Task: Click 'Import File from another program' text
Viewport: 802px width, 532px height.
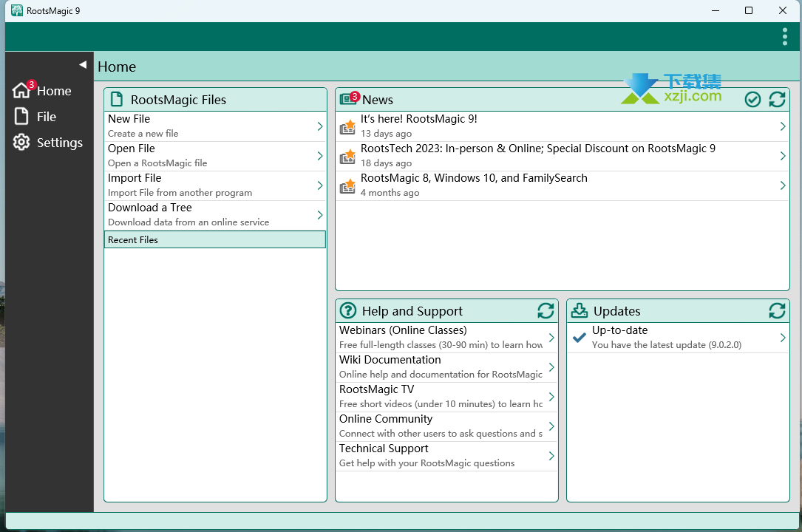Action: pyautogui.click(x=180, y=193)
